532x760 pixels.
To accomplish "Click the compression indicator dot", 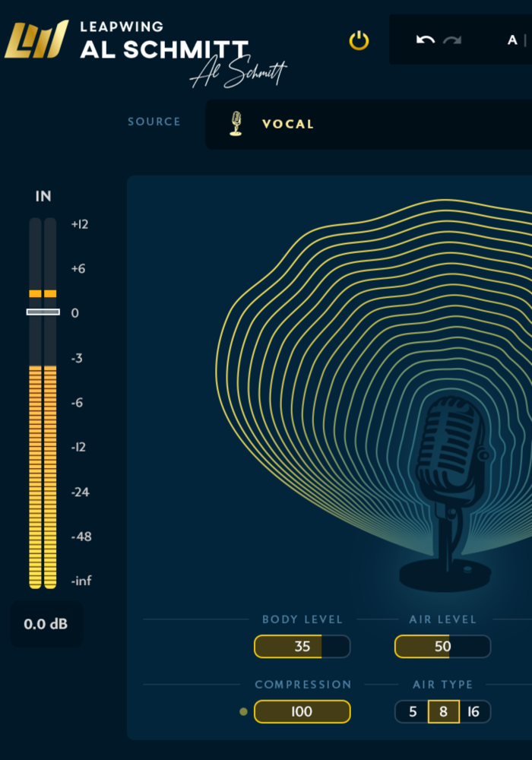I will tap(243, 712).
